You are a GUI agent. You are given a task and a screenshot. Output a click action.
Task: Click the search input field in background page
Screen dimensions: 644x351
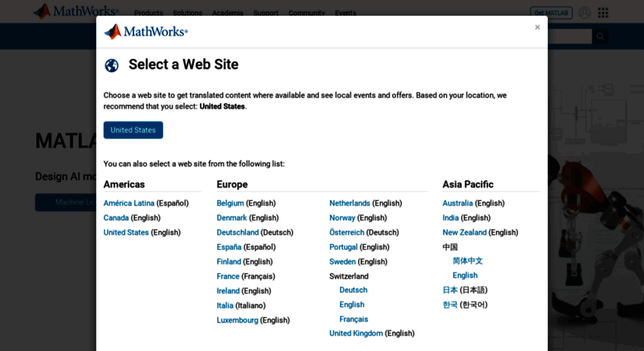(x=569, y=37)
